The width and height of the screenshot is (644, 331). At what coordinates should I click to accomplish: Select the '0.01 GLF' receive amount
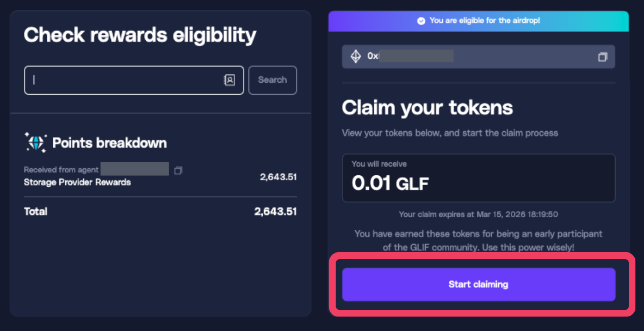[389, 183]
